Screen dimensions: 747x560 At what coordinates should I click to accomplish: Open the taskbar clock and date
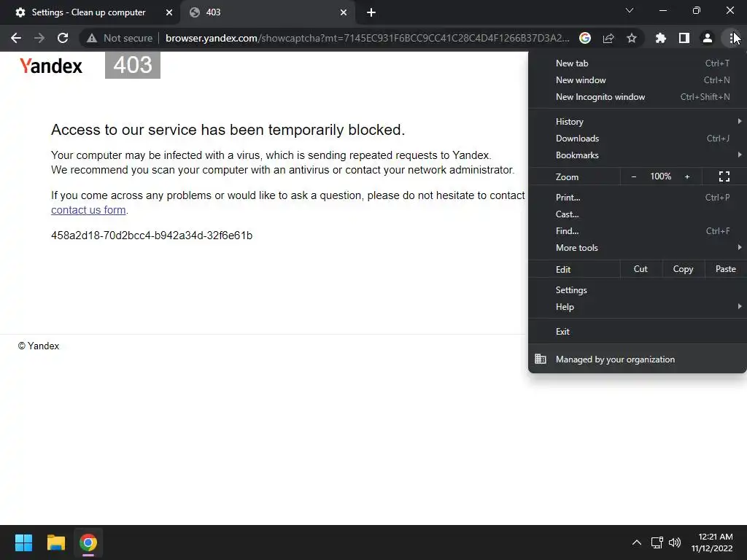tap(712, 542)
